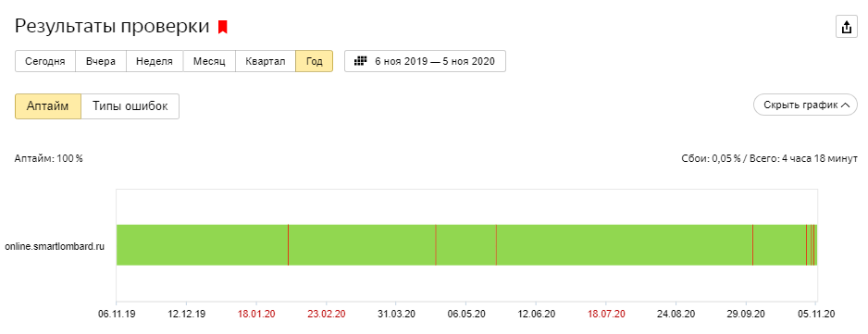Screen dimensions: 868x334
Task: Open the Типы ошибок tab
Action: point(130,106)
